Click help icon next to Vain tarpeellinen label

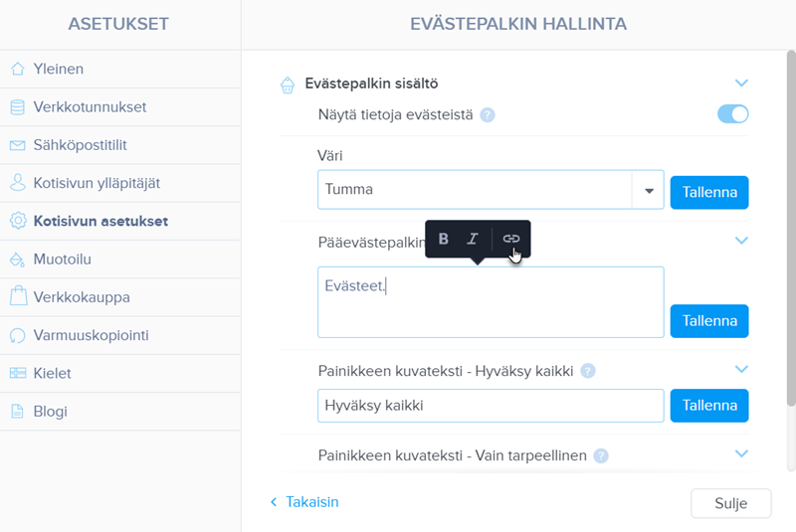coord(601,455)
